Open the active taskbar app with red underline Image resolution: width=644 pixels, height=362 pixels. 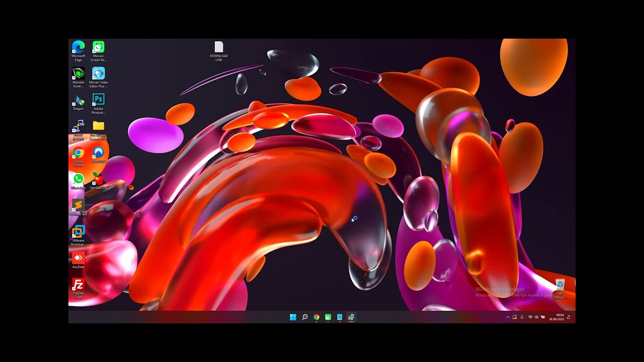coord(351,317)
